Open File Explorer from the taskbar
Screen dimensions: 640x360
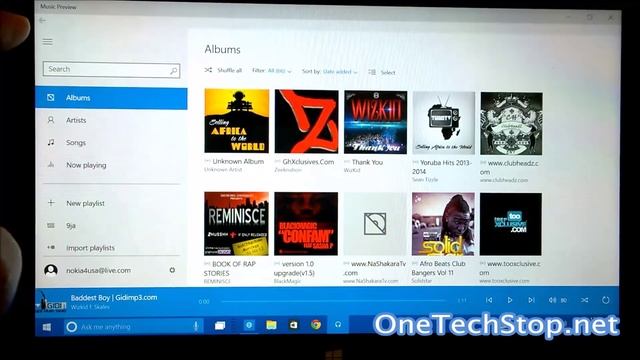pyautogui.click(x=271, y=325)
